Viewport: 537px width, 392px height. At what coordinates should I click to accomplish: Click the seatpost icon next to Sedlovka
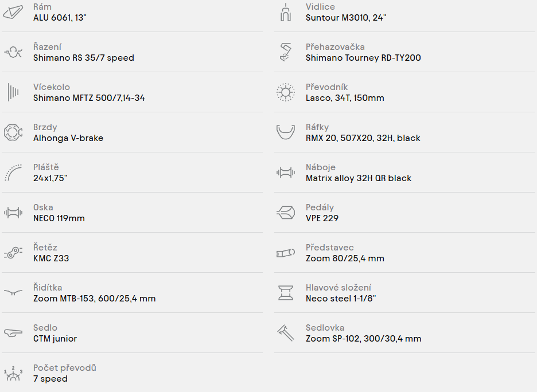pyautogui.click(x=286, y=333)
